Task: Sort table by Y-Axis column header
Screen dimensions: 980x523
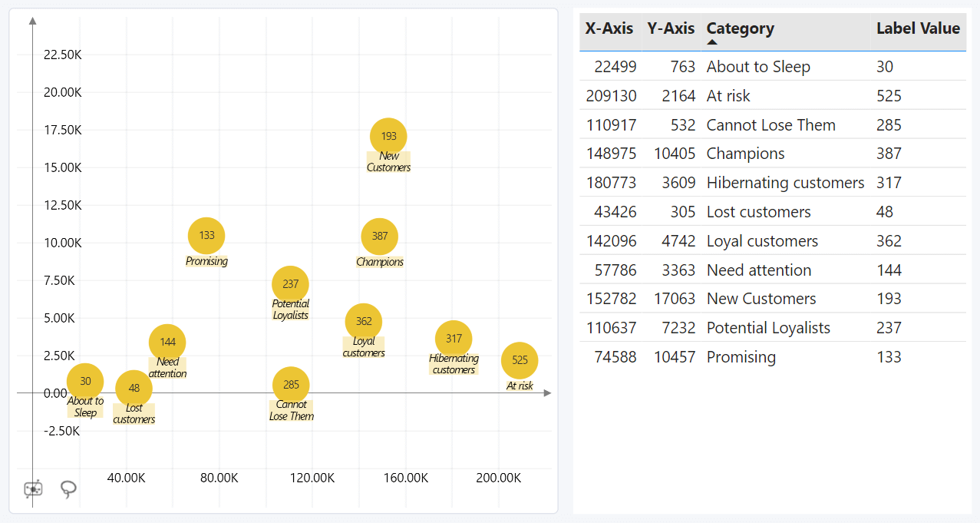Action: 670,28
